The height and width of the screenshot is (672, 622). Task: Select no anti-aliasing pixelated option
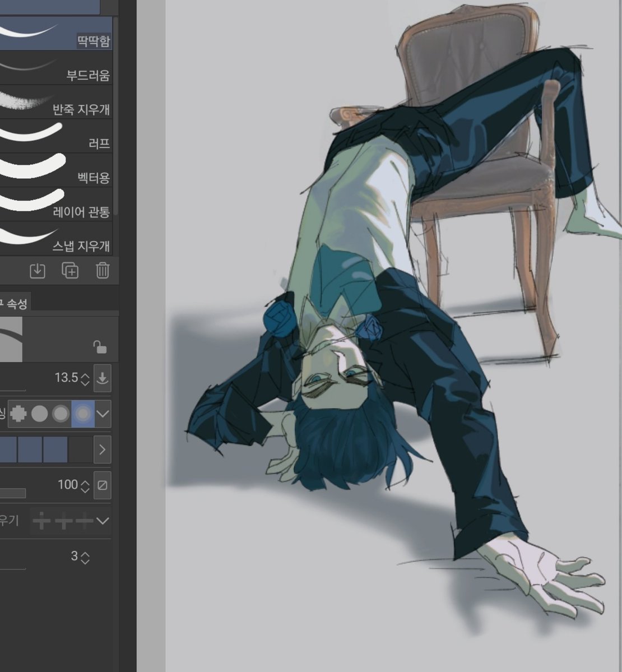[18, 414]
